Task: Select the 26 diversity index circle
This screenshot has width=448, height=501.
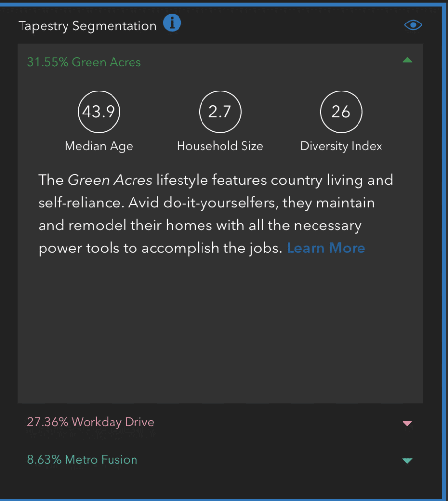Action: coord(341,112)
